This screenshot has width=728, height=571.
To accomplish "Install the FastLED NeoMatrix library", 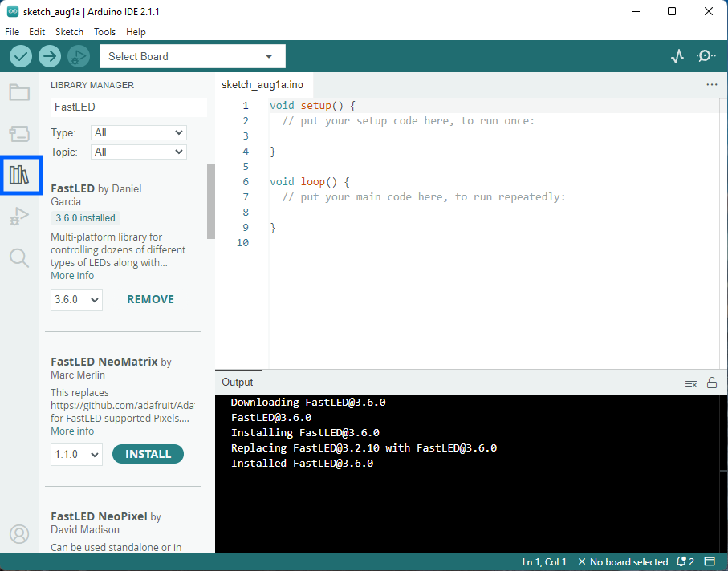I will click(148, 454).
